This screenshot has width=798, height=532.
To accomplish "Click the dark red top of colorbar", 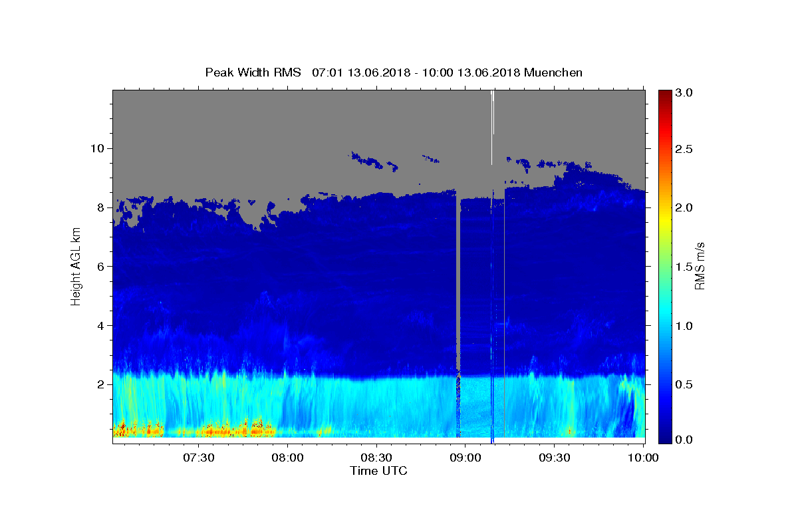I will point(665,96).
